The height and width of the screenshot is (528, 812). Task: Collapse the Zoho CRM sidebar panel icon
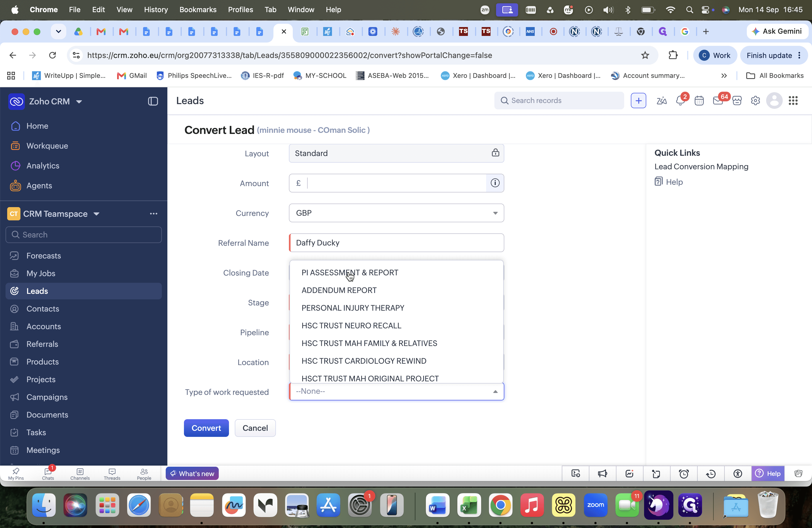click(153, 101)
